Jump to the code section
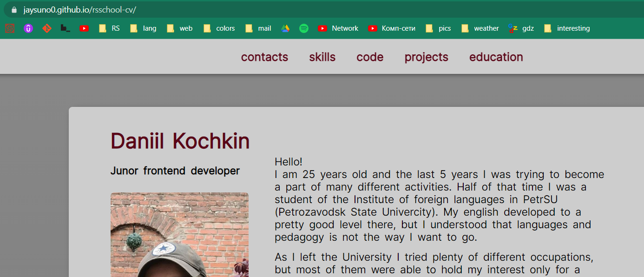The image size is (644, 277). coord(370,57)
